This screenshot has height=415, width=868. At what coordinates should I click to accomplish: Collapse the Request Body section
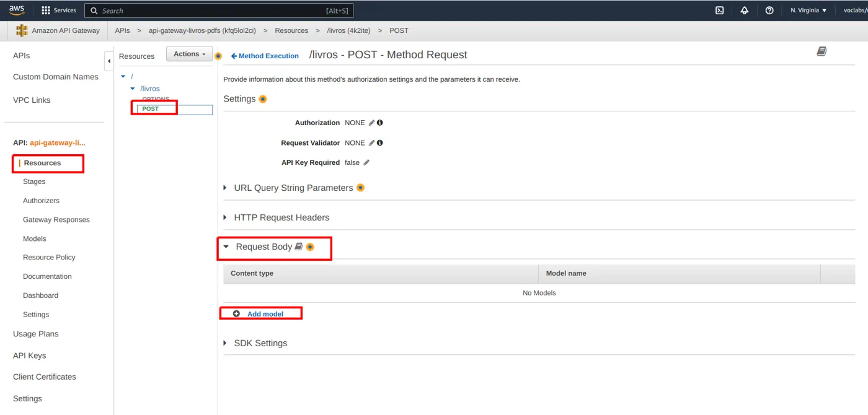pyautogui.click(x=226, y=247)
